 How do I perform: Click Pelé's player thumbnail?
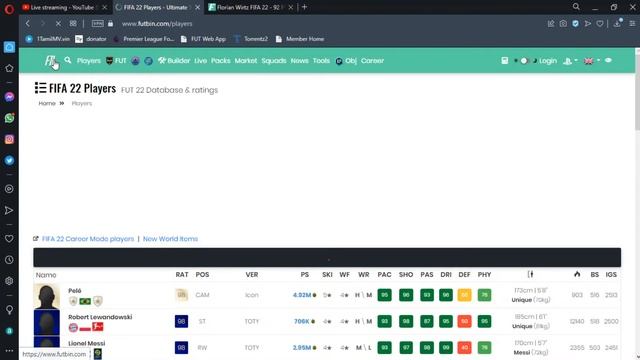[x=47, y=296]
